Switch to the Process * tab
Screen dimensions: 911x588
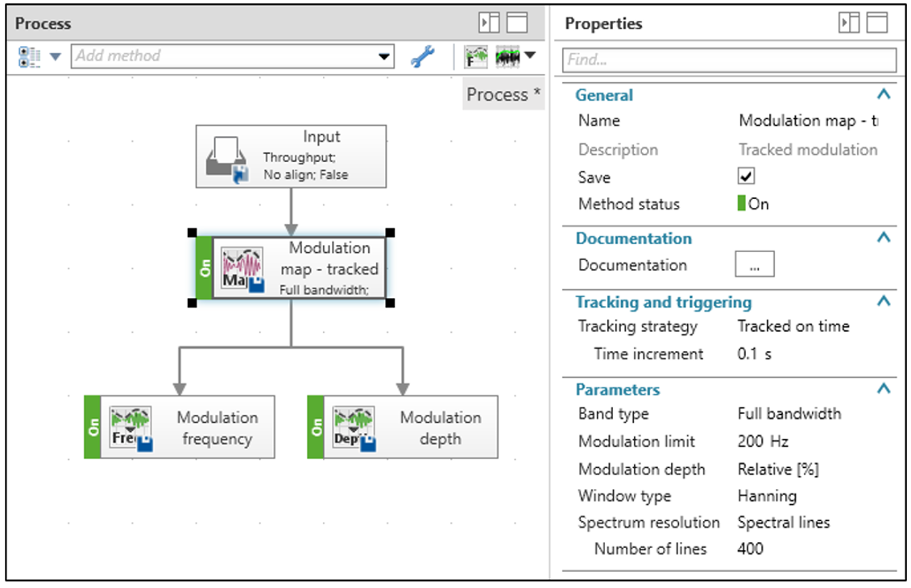[x=503, y=94]
